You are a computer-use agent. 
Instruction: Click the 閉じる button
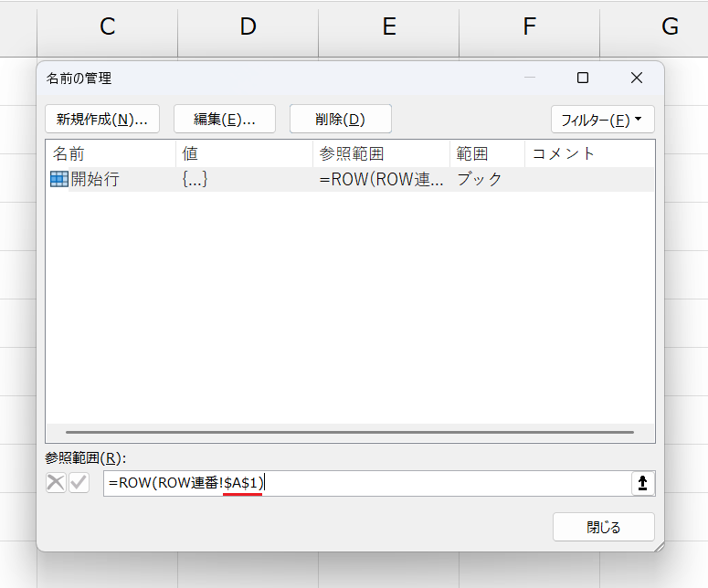coord(603,527)
